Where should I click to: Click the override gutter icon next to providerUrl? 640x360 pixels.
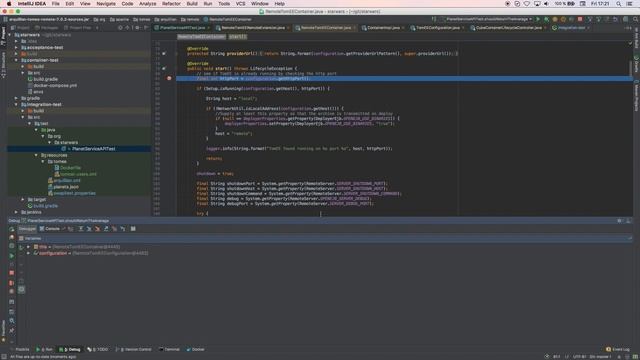tap(164, 53)
